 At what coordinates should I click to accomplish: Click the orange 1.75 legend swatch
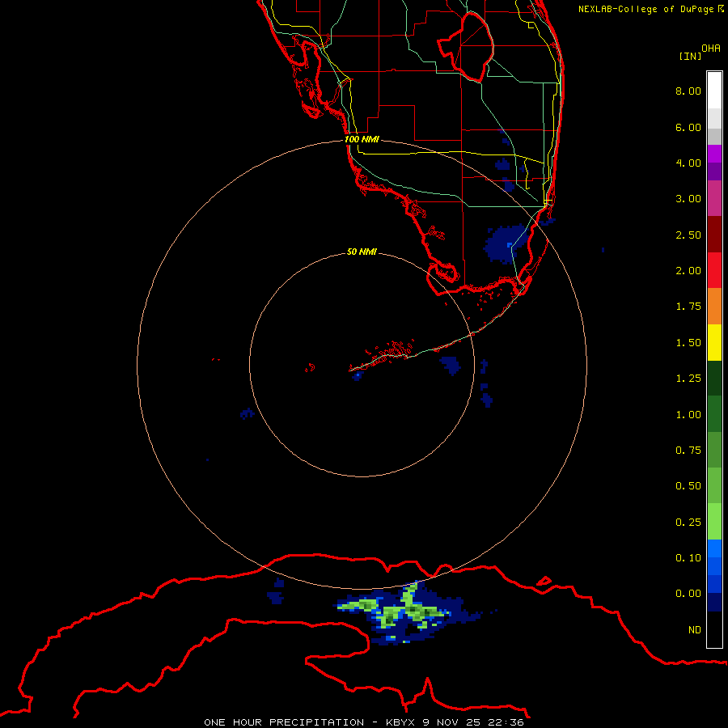click(714, 307)
